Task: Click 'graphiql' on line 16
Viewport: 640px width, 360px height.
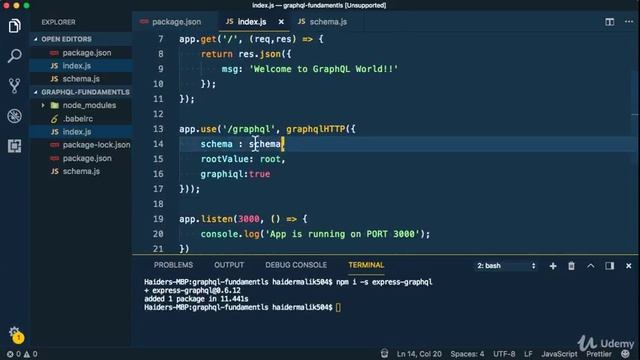Action: [222, 174]
